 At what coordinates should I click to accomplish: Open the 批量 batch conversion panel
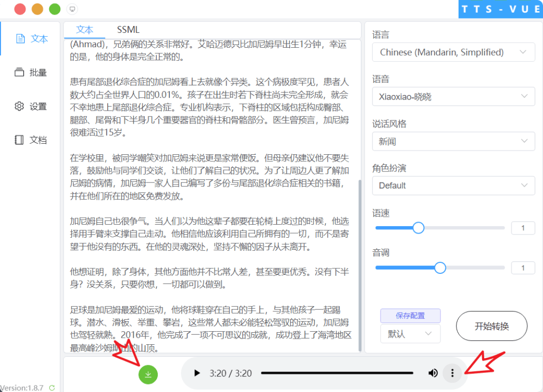point(29,72)
